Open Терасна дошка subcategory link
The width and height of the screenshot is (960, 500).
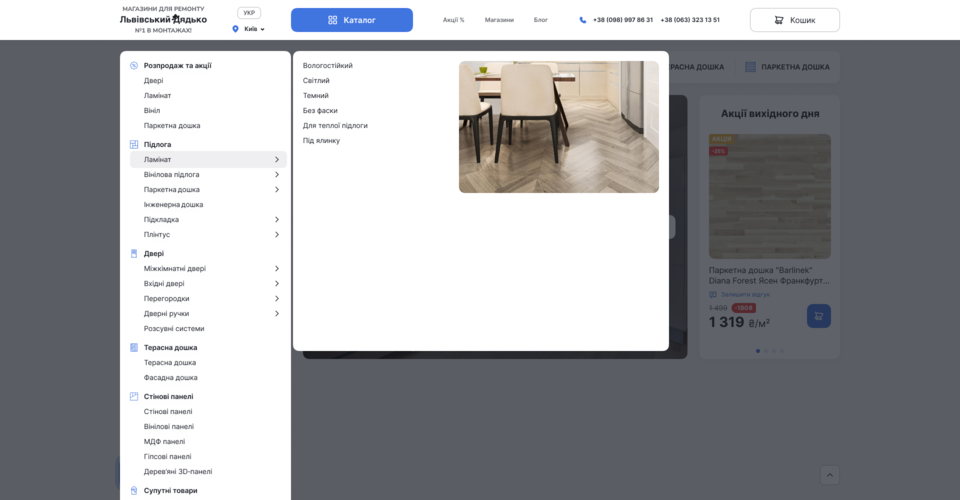[x=170, y=363]
